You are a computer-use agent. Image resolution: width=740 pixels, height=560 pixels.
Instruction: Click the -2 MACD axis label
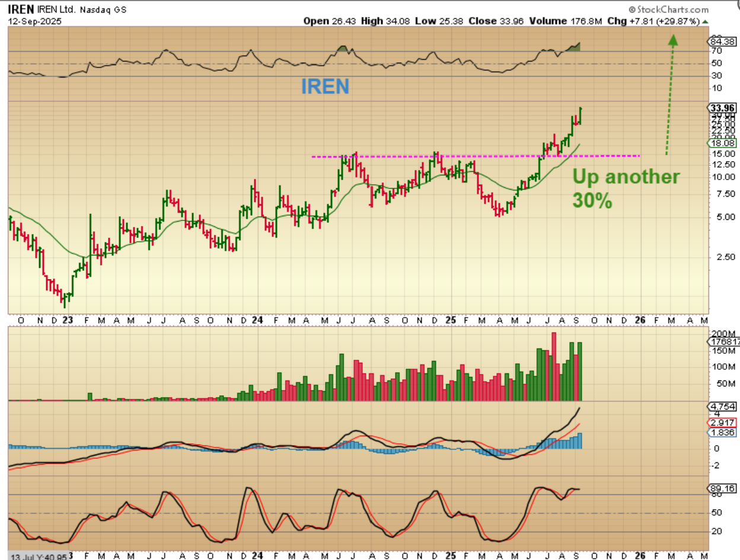click(x=715, y=465)
